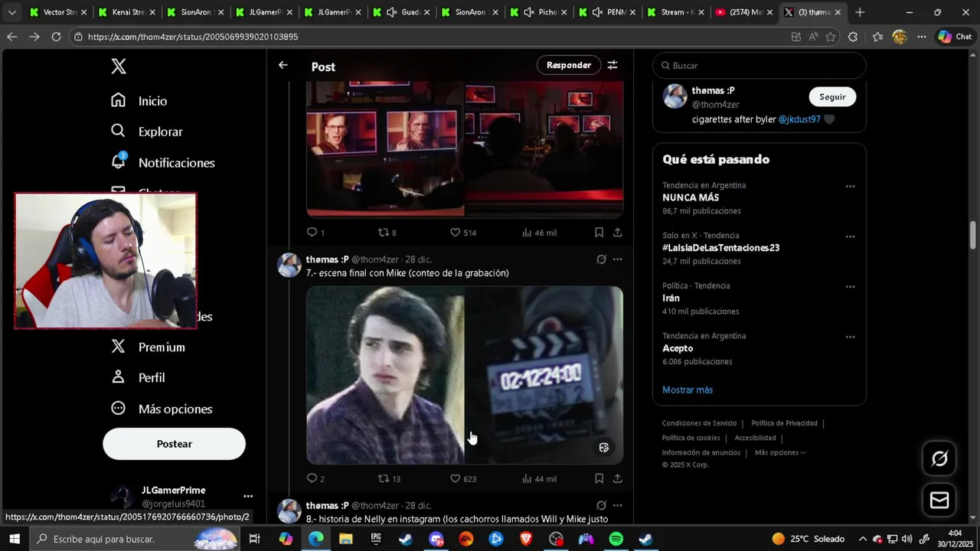This screenshot has width=980, height=551.
Task: Bookmark the post with 623 likes
Action: tap(599, 478)
